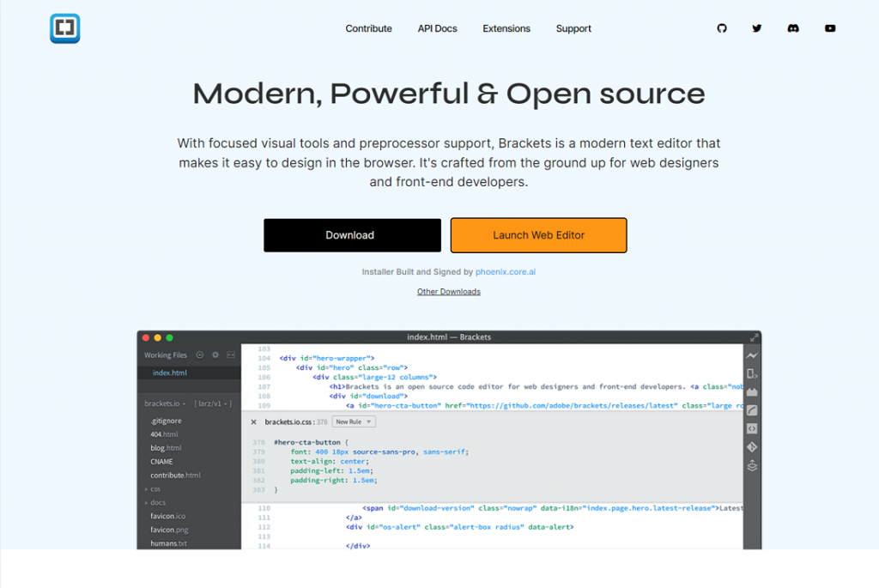Open the GitHub icon link
Screen dimensions: 879x588
click(721, 28)
